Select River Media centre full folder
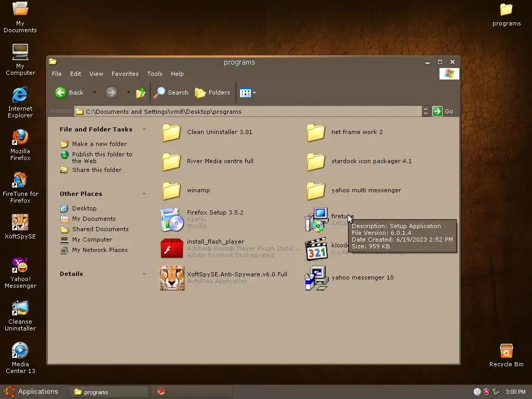The image size is (532, 399). pos(208,161)
